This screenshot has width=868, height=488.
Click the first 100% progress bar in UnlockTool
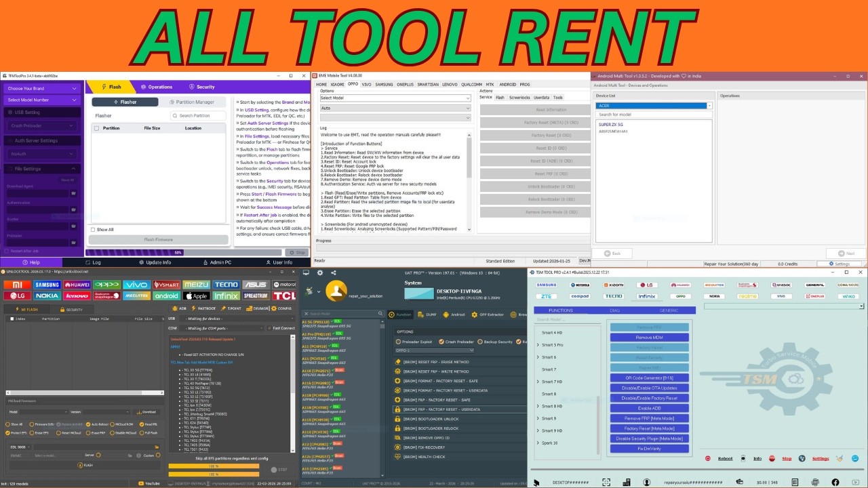click(x=214, y=466)
